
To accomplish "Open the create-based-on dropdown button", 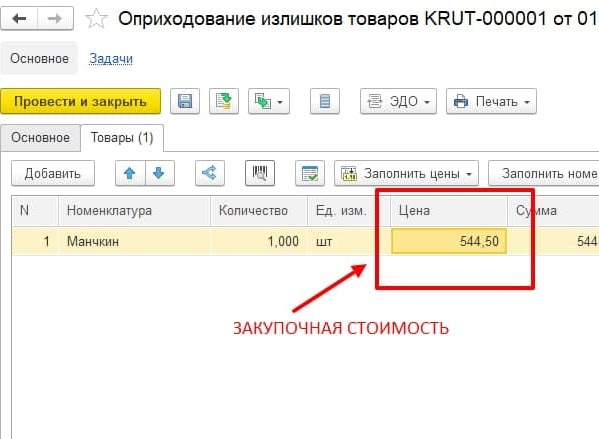I will coord(269,101).
